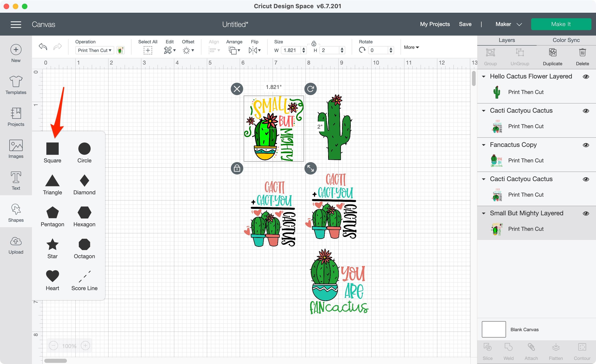The height and width of the screenshot is (364, 596).
Task: Insert a Diamond shape
Action: pos(84,185)
